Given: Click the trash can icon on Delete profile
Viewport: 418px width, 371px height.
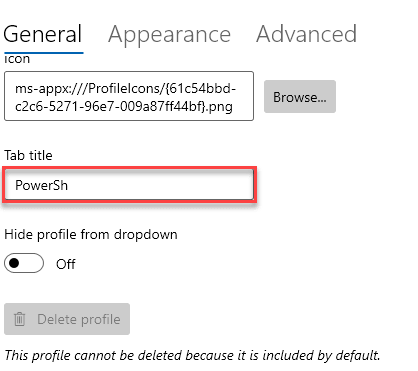Looking at the screenshot, I should point(19,319).
